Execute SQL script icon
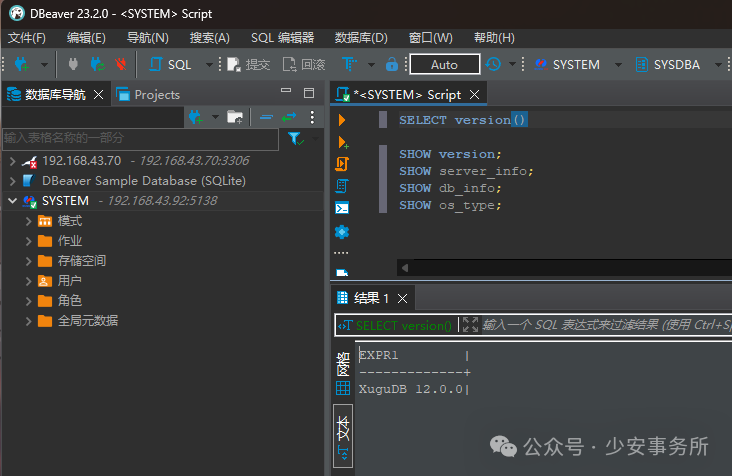The height and width of the screenshot is (476, 732). 342,164
